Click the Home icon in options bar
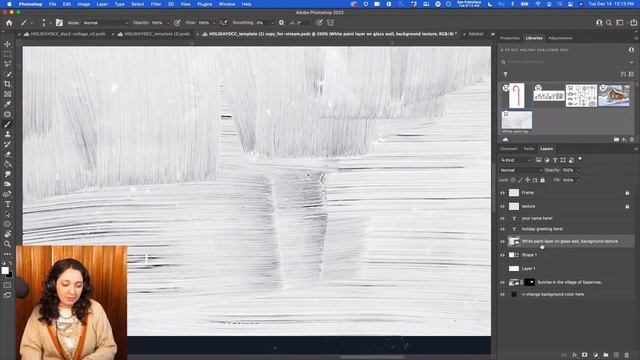Image resolution: width=640 pixels, height=360 pixels. click(x=9, y=23)
